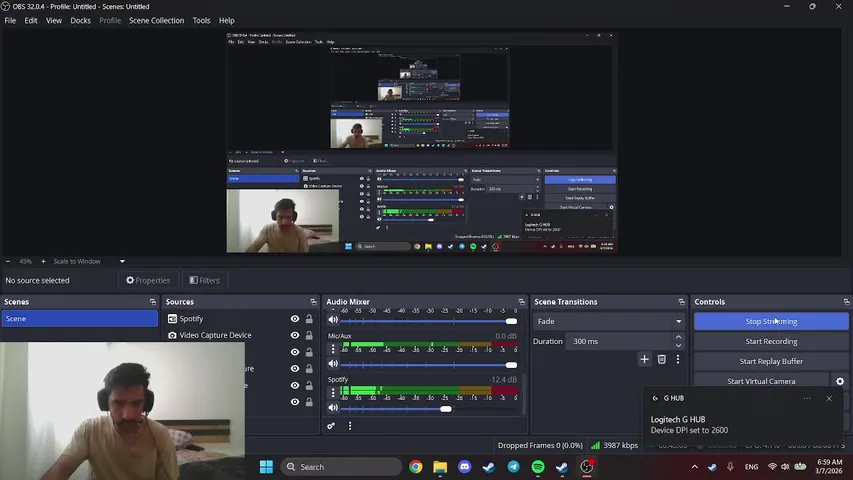Click the Windows taskbar Search box
The image size is (853, 480).
341,466
